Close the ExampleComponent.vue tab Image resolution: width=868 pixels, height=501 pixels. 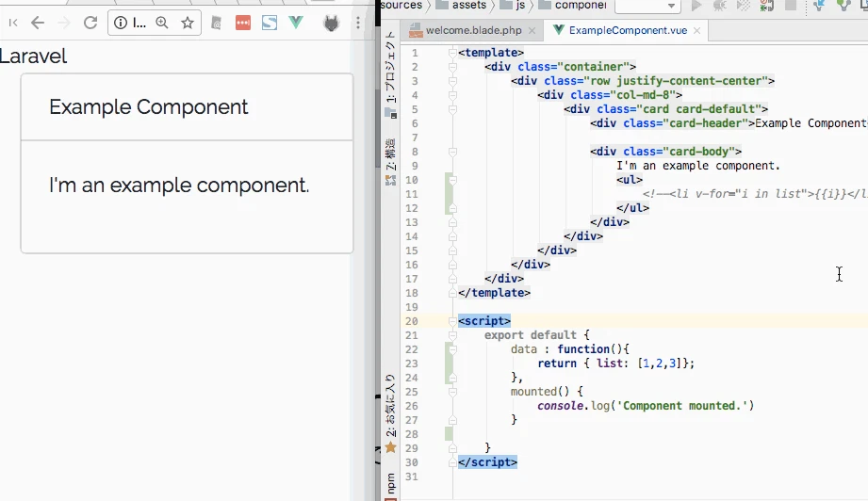(697, 30)
